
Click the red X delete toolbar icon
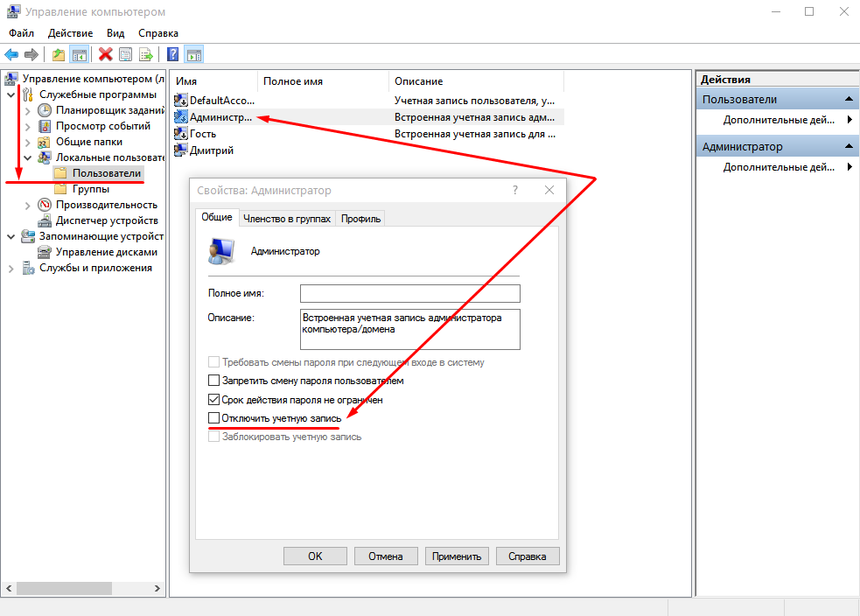105,54
